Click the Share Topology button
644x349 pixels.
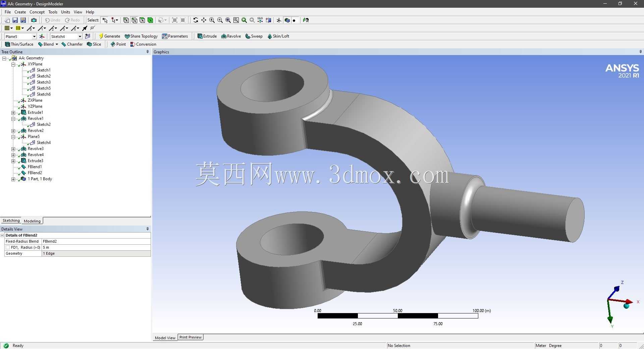(141, 36)
